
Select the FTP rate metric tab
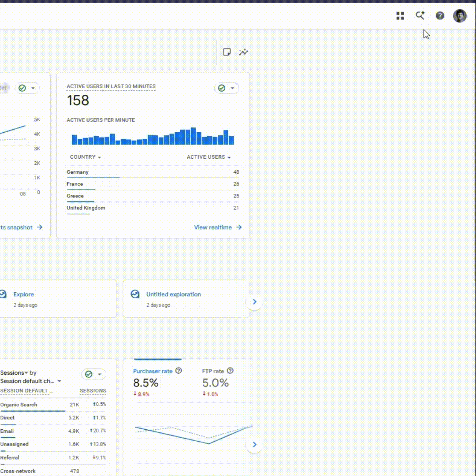coord(213,371)
